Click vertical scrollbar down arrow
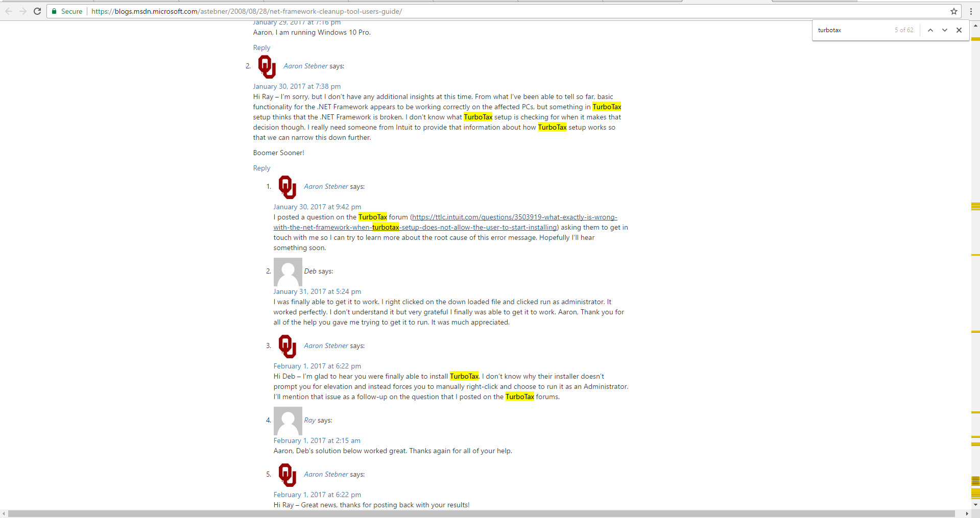The image size is (980, 518). 975,505
